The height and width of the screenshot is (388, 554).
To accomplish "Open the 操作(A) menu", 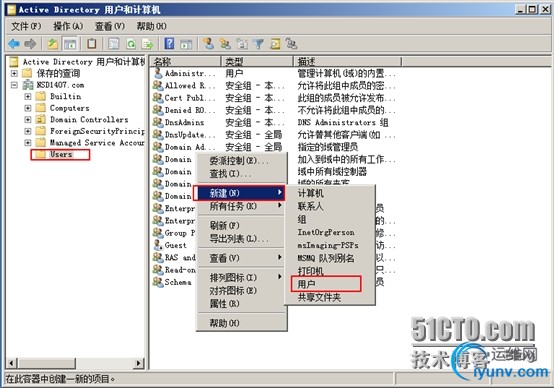I will tap(68, 26).
